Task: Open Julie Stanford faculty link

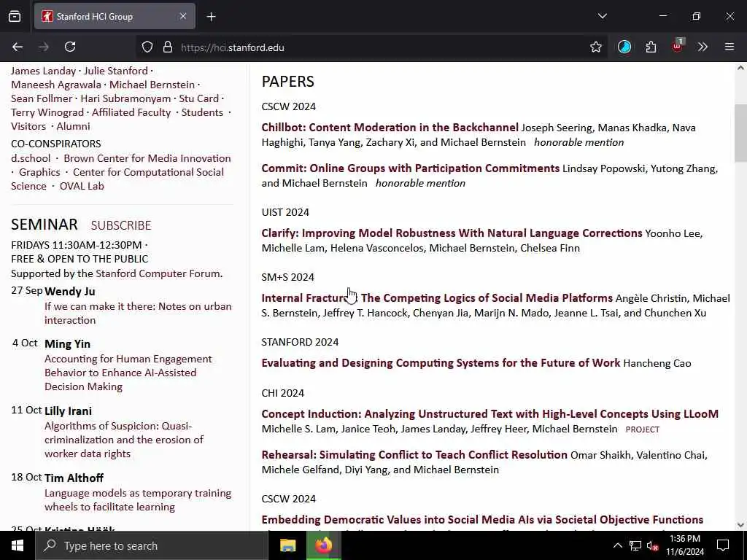Action: point(116,71)
